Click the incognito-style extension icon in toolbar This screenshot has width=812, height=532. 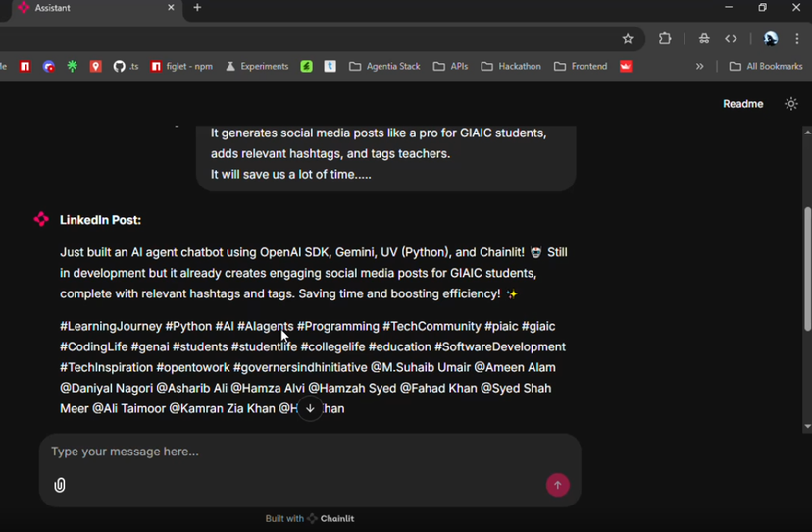pos(704,39)
